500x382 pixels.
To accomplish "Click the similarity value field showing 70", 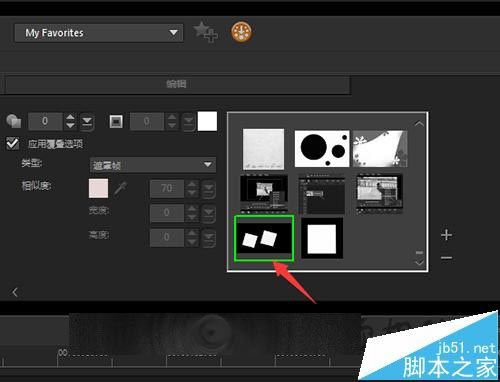I will (167, 188).
